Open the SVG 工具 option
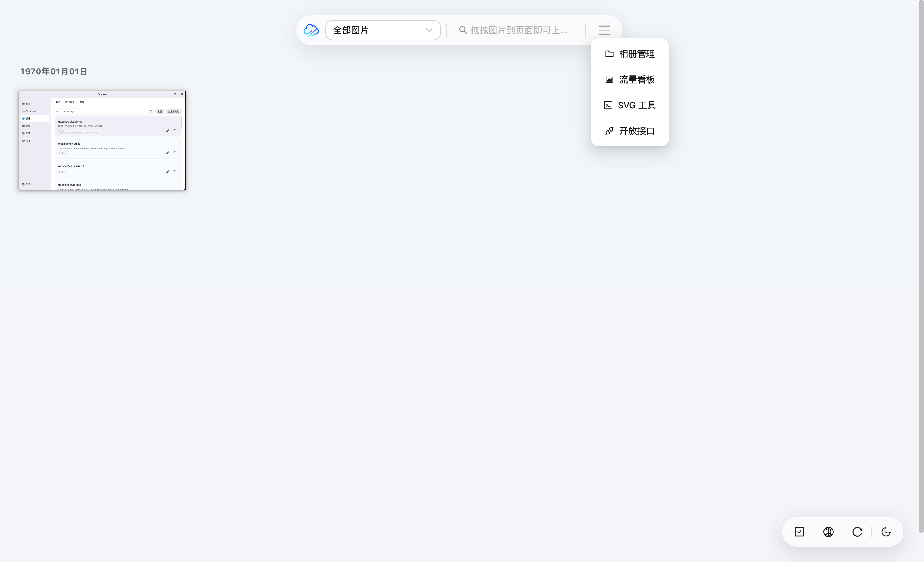The width and height of the screenshot is (924, 562). (637, 105)
